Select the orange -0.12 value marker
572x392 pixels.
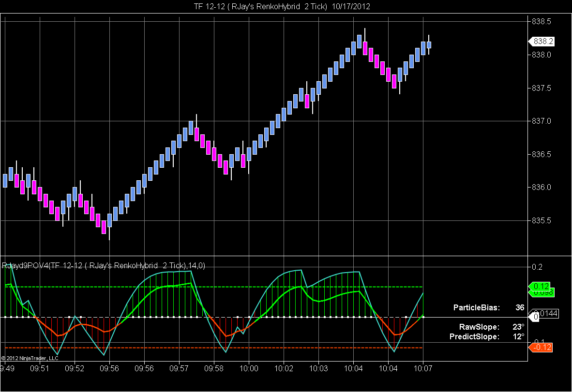tap(541, 347)
